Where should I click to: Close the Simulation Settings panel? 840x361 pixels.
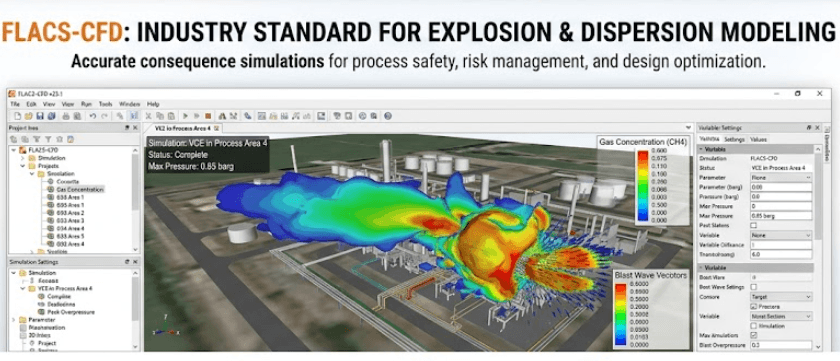[x=135, y=262]
